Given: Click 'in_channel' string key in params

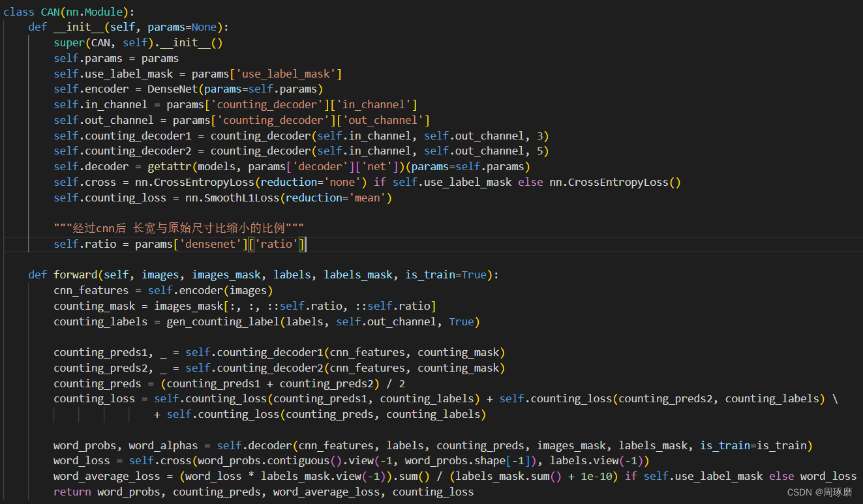Looking at the screenshot, I should 376,105.
